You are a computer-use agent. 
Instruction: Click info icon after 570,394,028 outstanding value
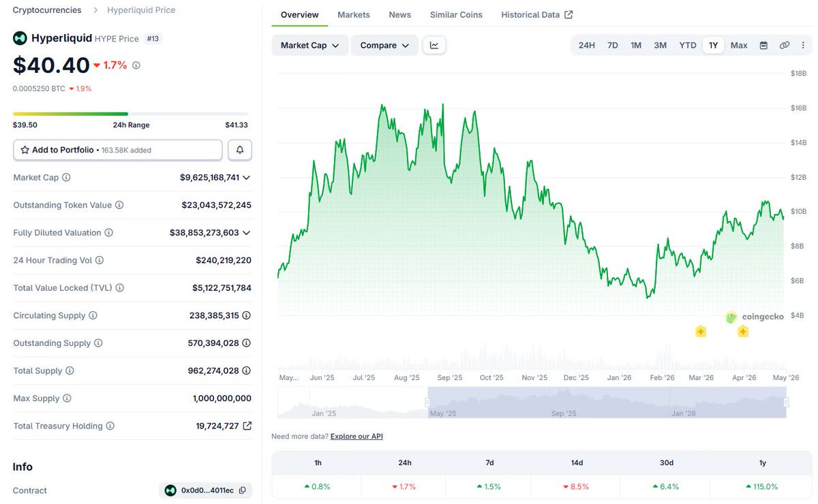point(247,343)
